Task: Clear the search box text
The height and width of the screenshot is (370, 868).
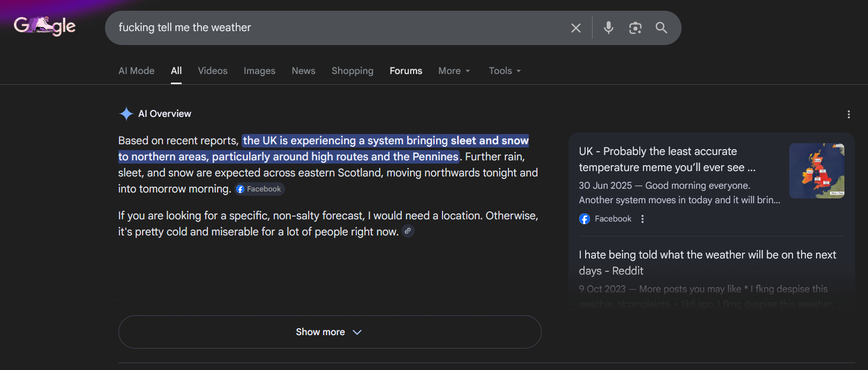Action: pyautogui.click(x=575, y=28)
